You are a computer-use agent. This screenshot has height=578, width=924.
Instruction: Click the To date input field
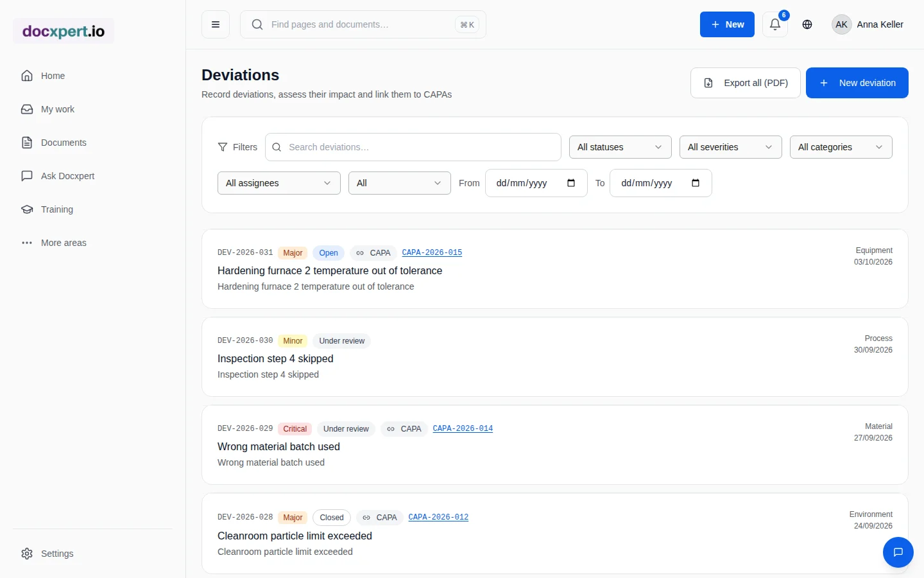pyautogui.click(x=661, y=183)
